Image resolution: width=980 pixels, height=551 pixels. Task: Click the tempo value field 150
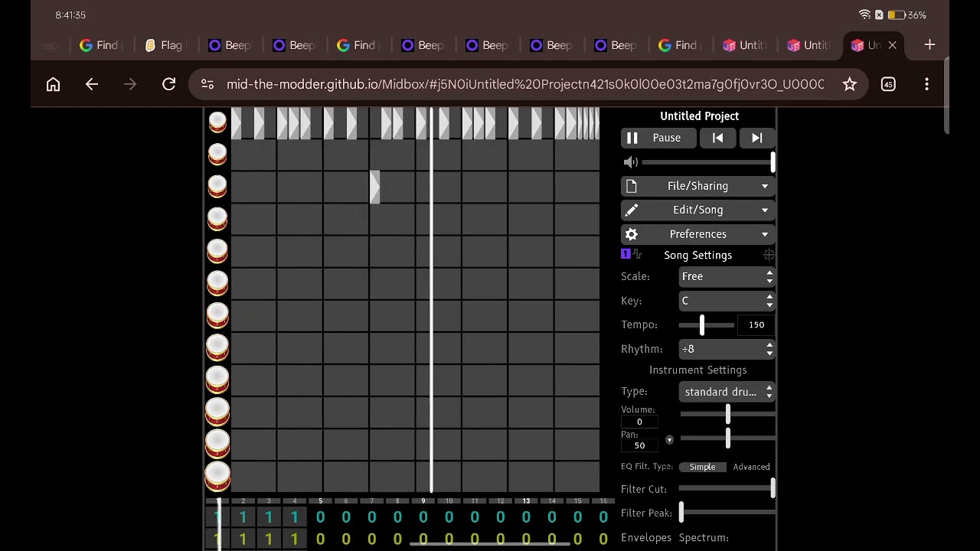[756, 325]
